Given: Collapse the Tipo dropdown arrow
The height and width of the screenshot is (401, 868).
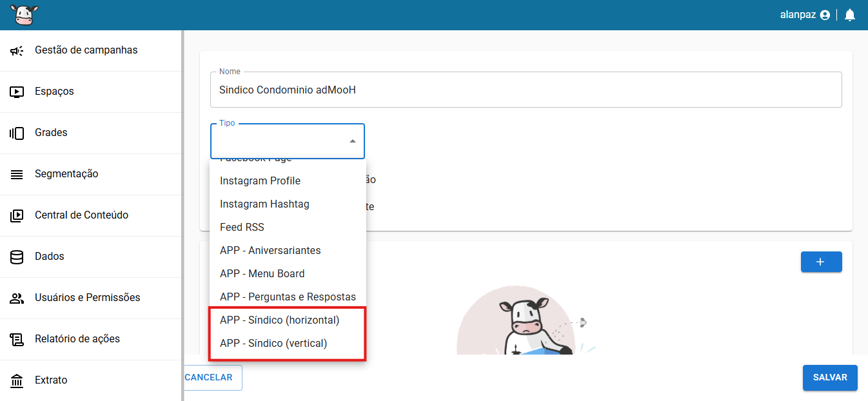Looking at the screenshot, I should [x=353, y=141].
